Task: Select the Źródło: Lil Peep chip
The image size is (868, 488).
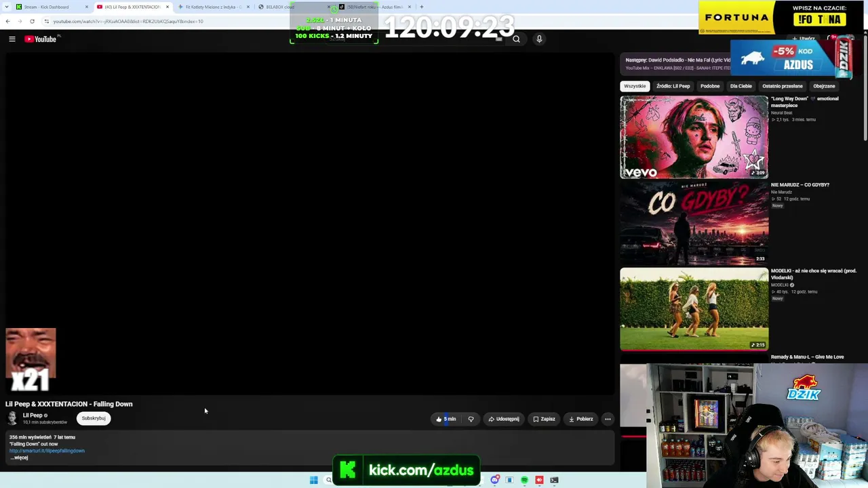Action: 673,86
